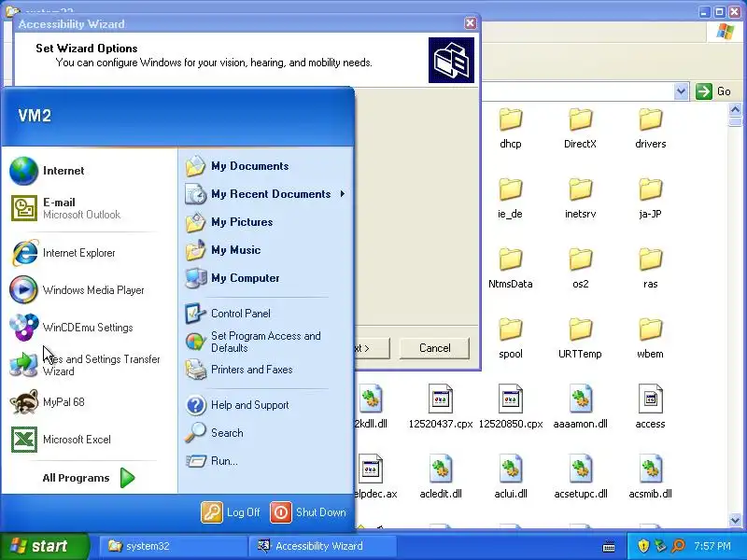Click the keyboard icon in taskbar
The image size is (747, 560).
[x=609, y=547]
